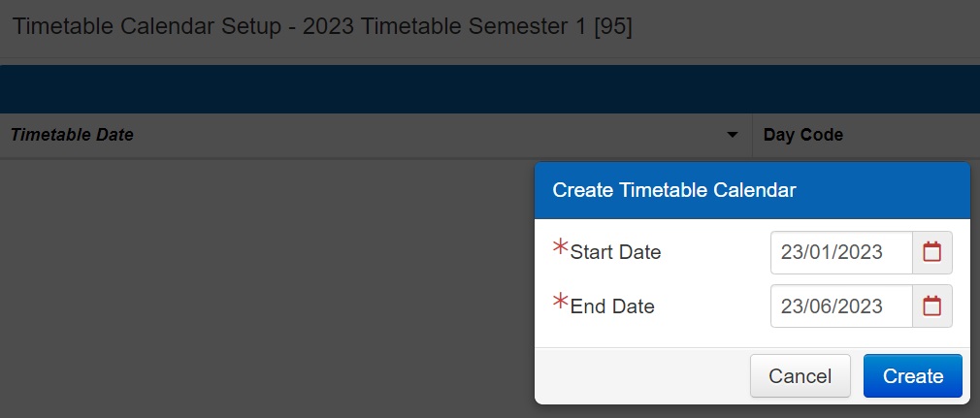Expand the Timetable Date column dropdown arrow

[x=733, y=136]
